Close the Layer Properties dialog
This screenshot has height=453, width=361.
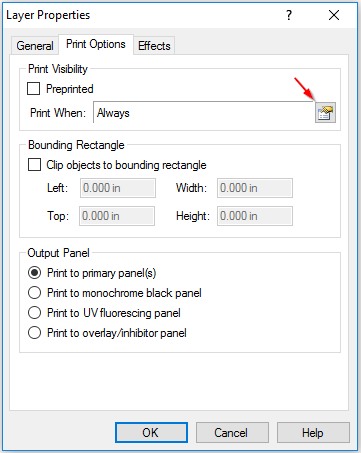point(334,15)
